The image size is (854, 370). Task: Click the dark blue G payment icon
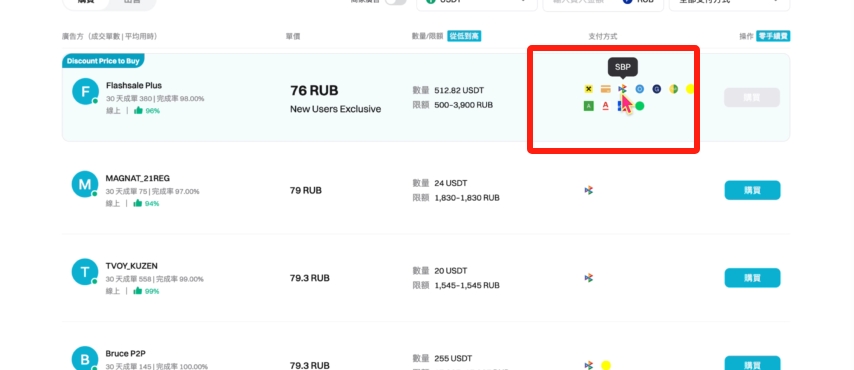pyautogui.click(x=656, y=89)
